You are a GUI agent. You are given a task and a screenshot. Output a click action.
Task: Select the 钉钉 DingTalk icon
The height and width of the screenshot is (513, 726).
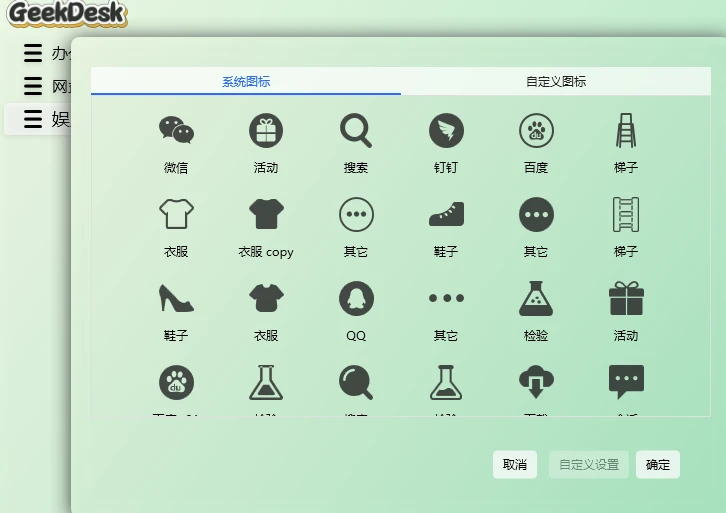446,130
